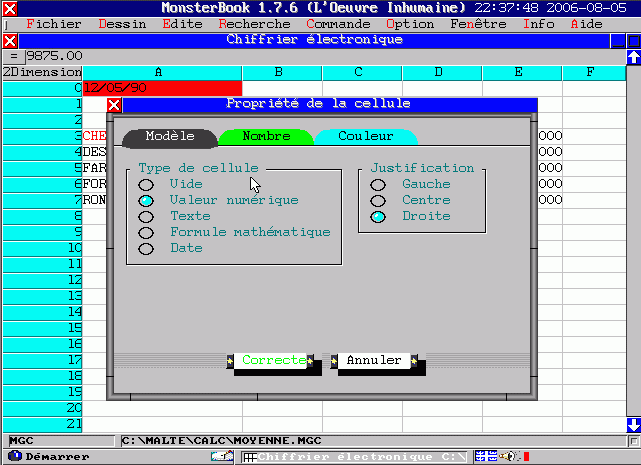
Task: Click the scroll down arrow of the spreadsheet
Action: 633,425
